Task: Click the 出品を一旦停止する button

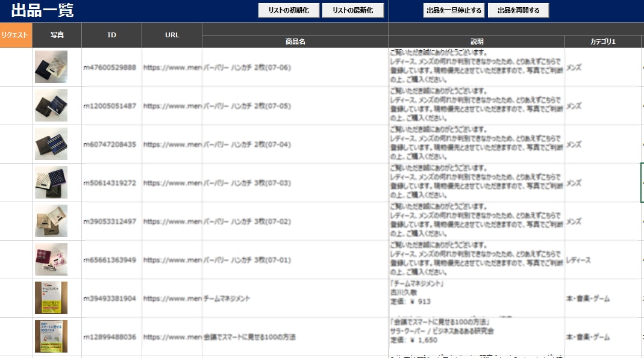Action: (x=454, y=10)
